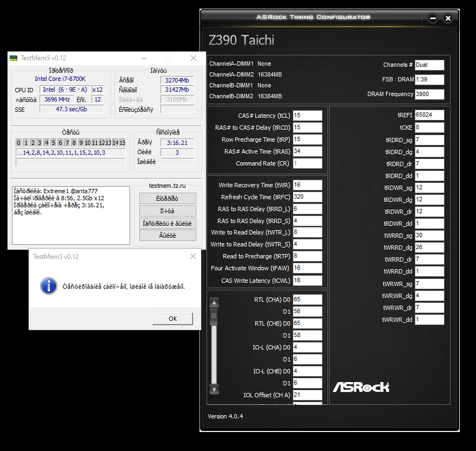Click the scroll up arrow in RTL list

click(x=214, y=302)
